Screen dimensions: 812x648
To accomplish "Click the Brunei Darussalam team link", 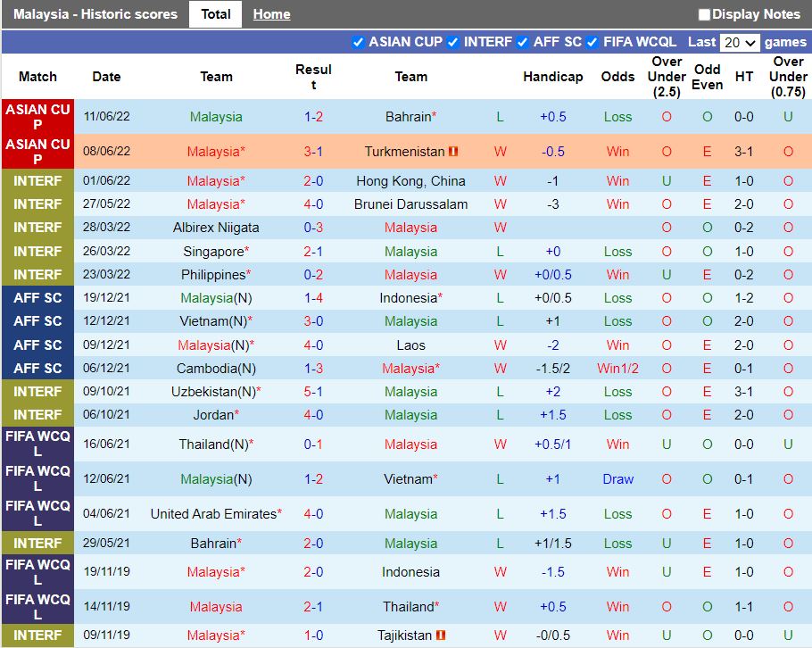I will pos(410,204).
